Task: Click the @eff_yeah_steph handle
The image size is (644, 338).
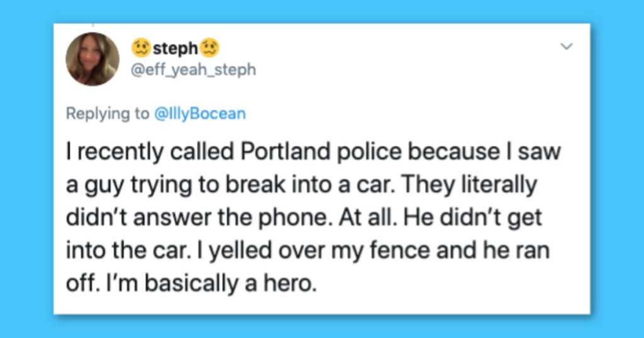Action: [x=193, y=69]
